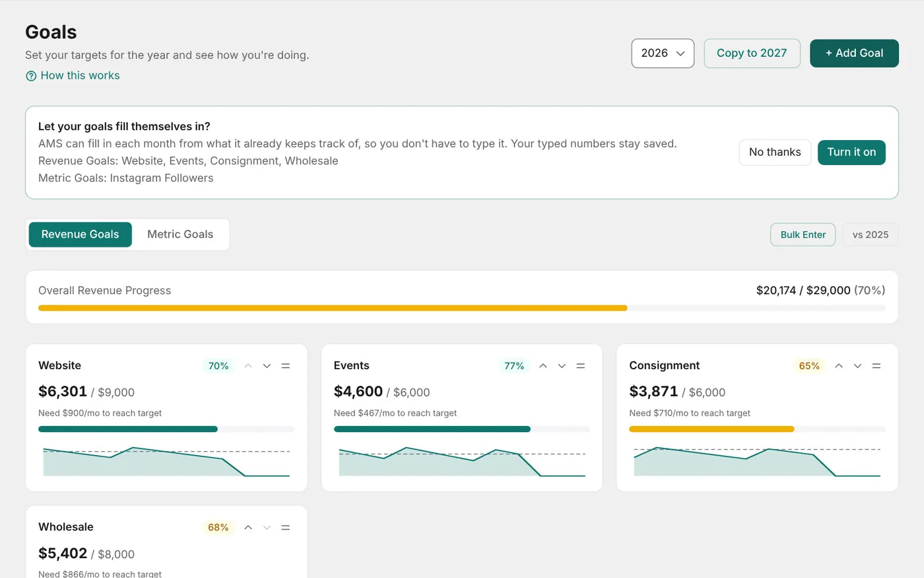Click the Wholesale card handle icon
The image size is (924, 578).
[x=286, y=528]
